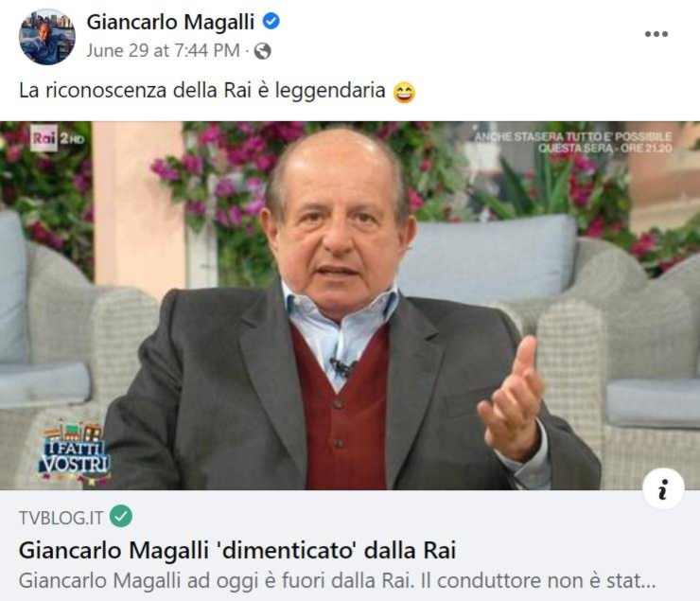
Task: Open headline Giancarlo Magalli 'dimenticato' dalla Rai
Action: coord(237,550)
